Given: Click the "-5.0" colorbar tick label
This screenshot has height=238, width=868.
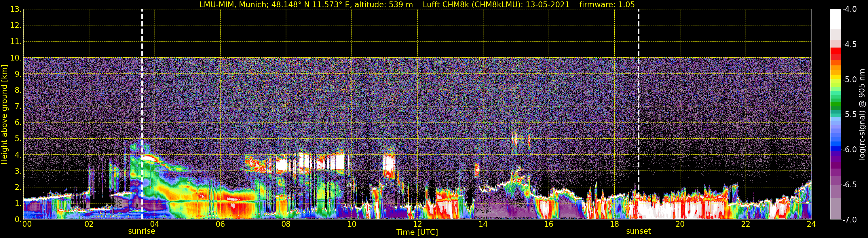Looking at the screenshot, I should pyautogui.click(x=850, y=80).
